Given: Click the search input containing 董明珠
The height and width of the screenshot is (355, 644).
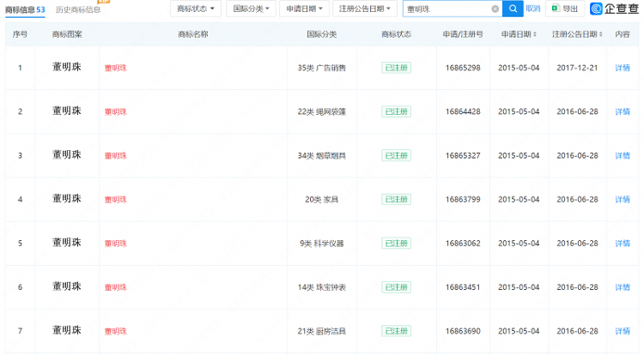Looking at the screenshot, I should [445, 9].
